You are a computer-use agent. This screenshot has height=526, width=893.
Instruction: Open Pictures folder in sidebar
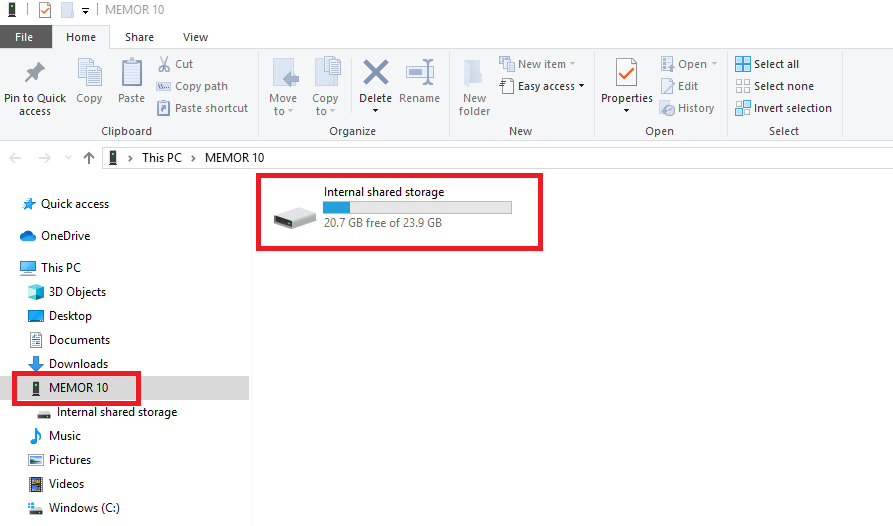click(60, 460)
